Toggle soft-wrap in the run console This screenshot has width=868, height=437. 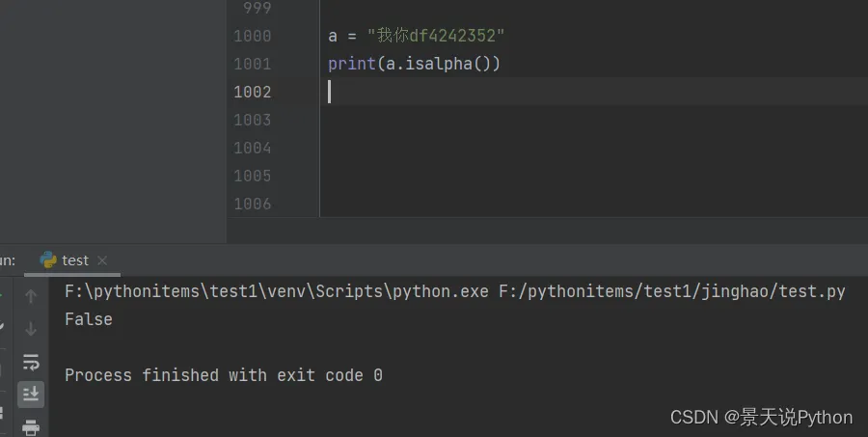(31, 362)
